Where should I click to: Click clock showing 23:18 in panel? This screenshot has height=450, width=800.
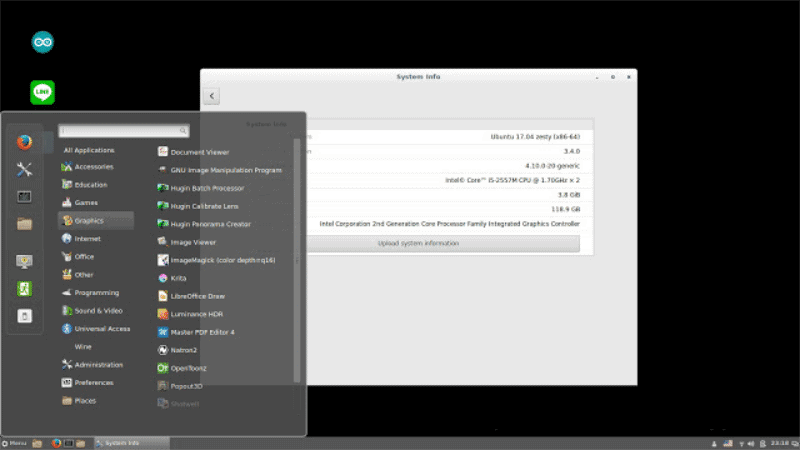point(780,443)
